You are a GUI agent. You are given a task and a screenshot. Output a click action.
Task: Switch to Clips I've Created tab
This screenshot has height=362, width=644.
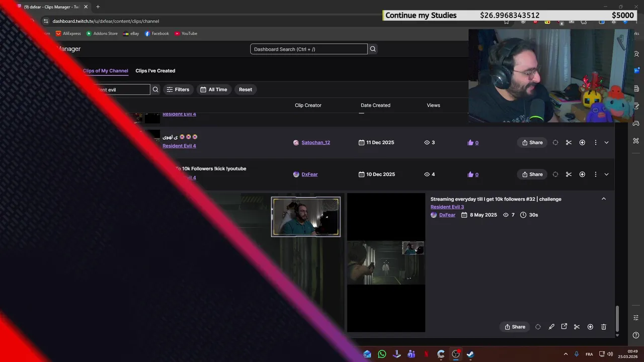155,71
